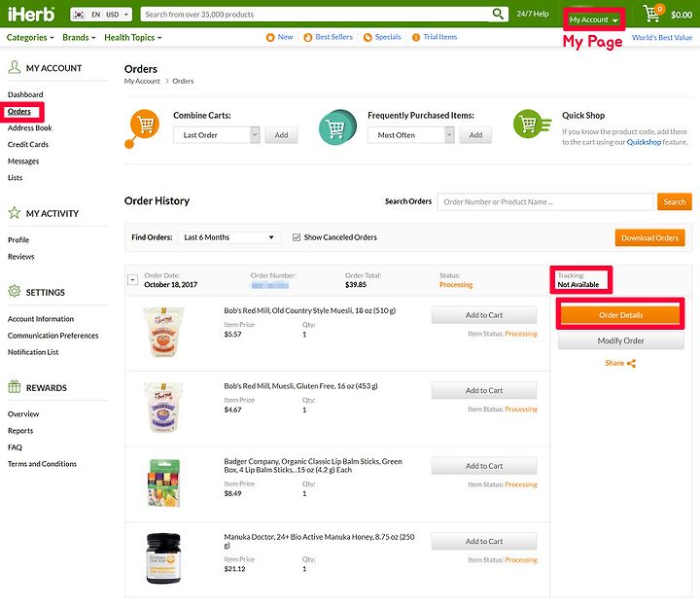Click the Old Country Style Muesli thumbnail

pos(163,332)
